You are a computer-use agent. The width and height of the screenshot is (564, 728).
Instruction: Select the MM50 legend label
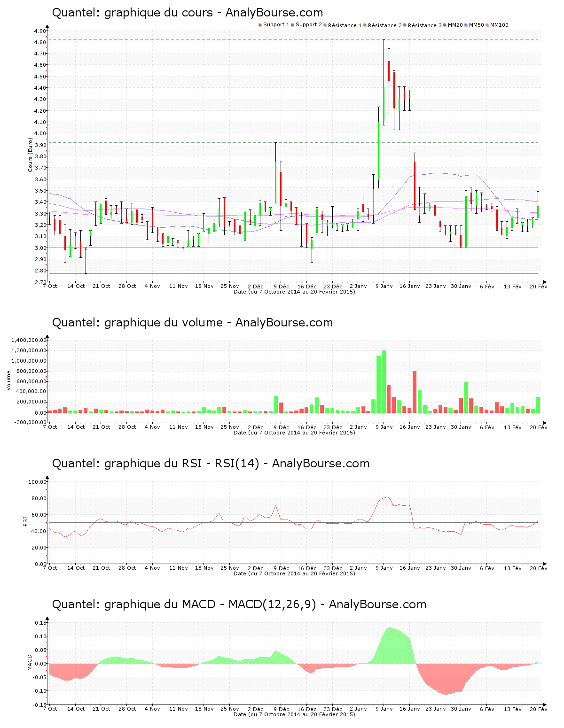477,25
